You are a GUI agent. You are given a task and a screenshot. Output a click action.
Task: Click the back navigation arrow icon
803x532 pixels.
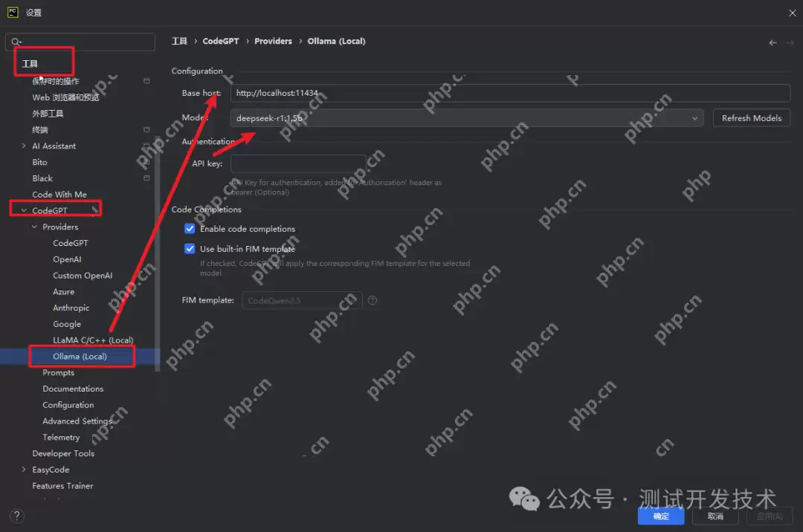773,42
